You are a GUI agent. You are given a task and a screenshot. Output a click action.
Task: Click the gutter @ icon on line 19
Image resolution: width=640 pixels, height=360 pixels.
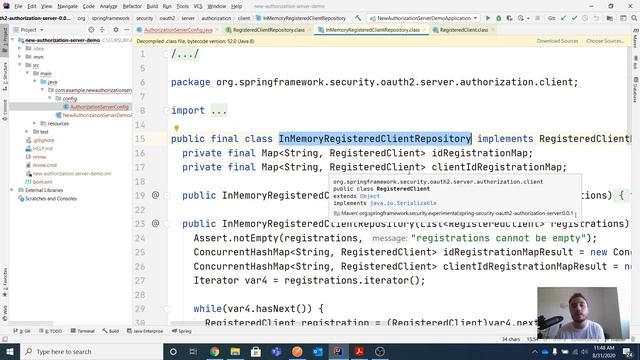156,195
